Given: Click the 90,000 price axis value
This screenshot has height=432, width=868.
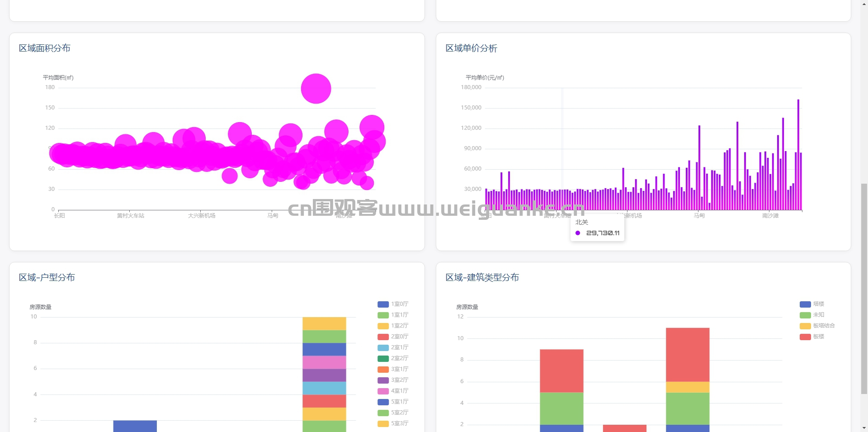Looking at the screenshot, I should (473, 148).
